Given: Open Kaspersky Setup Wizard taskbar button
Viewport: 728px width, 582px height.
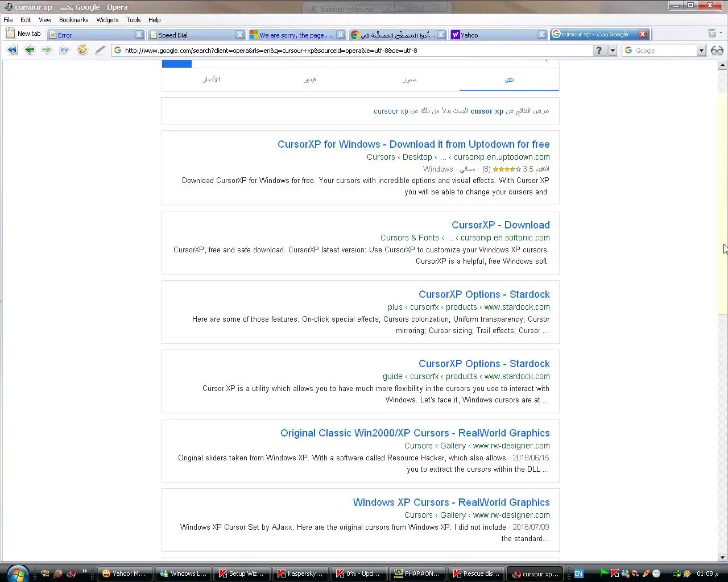Looking at the screenshot, I should tap(242, 573).
